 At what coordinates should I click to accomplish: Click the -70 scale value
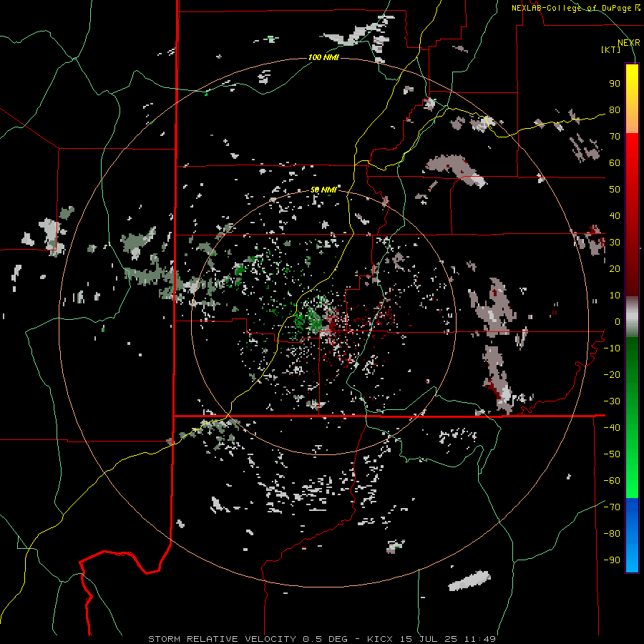click(612, 507)
